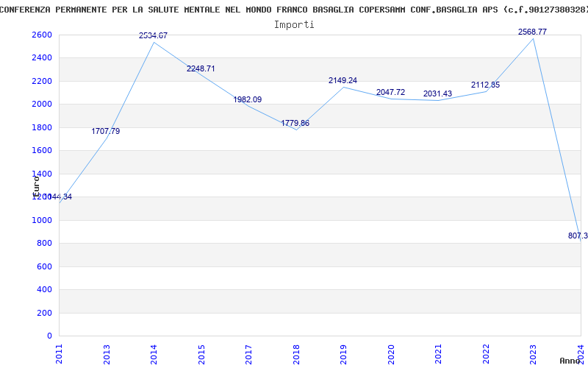The height and width of the screenshot is (368, 588).
Task: Select the 1707.79 value label
Action: [x=106, y=131]
